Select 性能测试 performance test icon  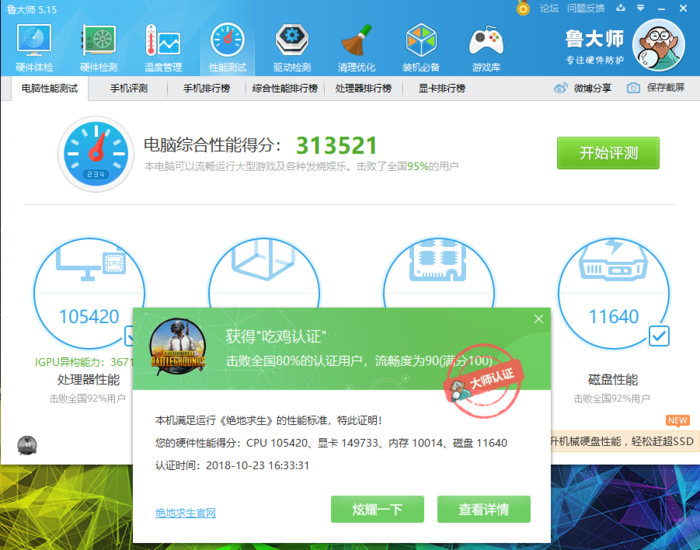[x=228, y=48]
